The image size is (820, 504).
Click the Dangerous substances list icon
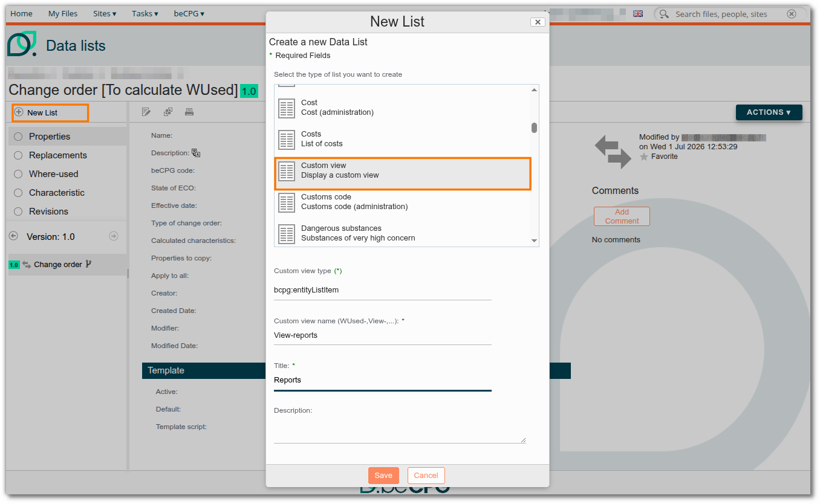coord(286,234)
